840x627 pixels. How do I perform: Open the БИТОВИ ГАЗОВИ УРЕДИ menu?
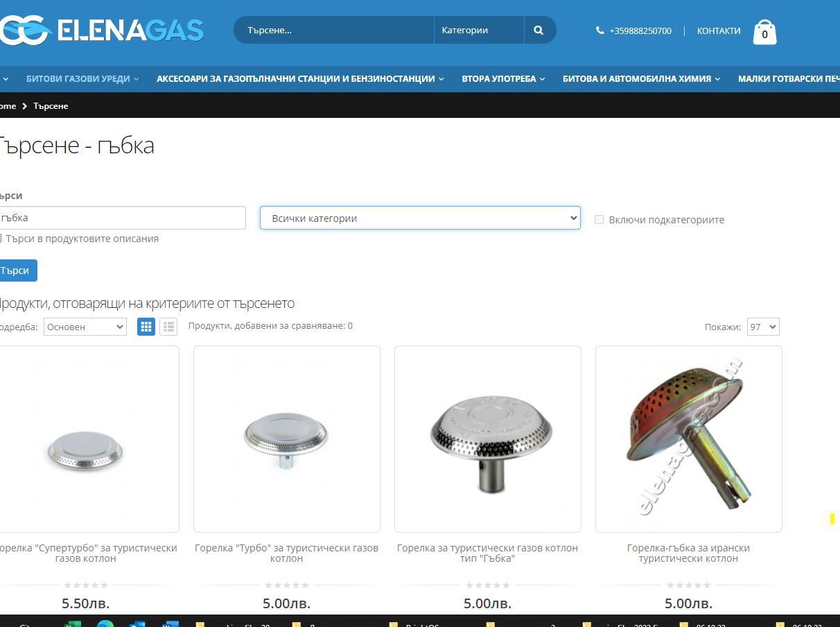coord(82,78)
